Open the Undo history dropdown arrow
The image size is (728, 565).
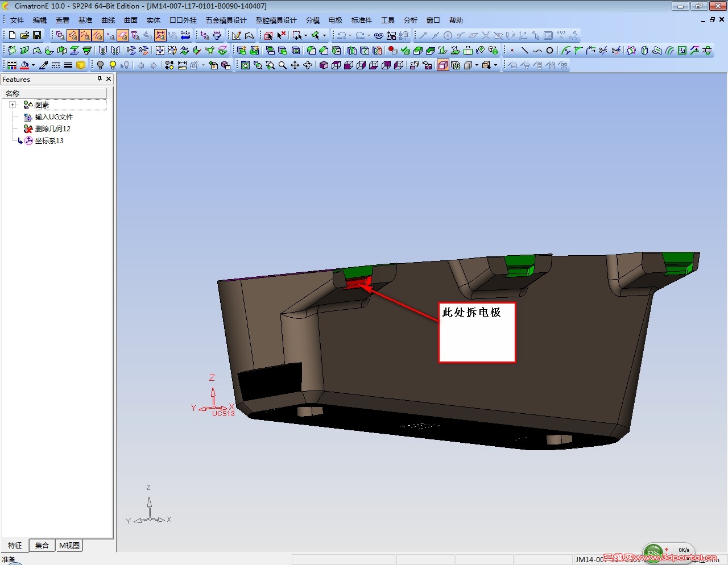point(350,35)
